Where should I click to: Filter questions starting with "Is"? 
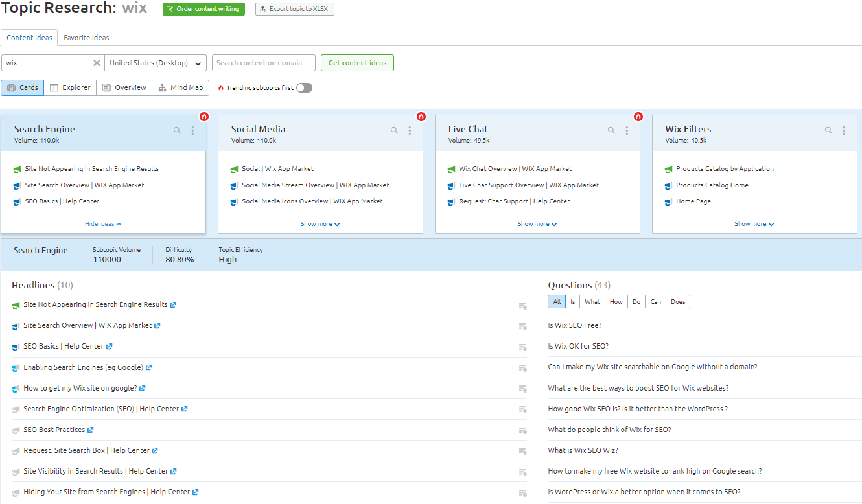coord(572,301)
